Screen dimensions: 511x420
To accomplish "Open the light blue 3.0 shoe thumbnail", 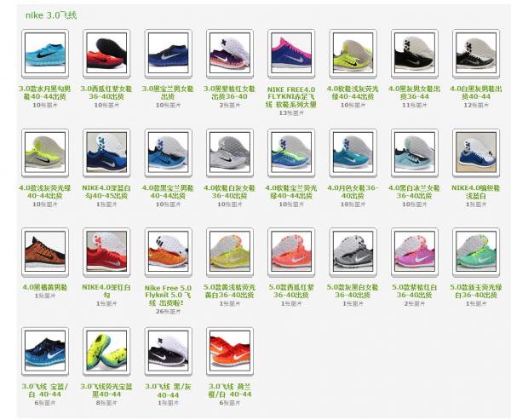I will pyautogui.click(x=45, y=53).
